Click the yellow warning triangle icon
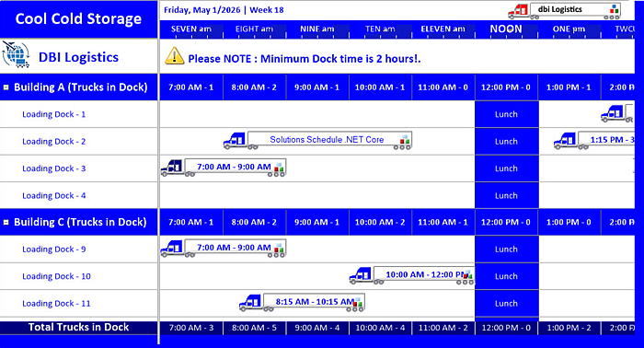The height and width of the screenshot is (348, 644). 174,55
